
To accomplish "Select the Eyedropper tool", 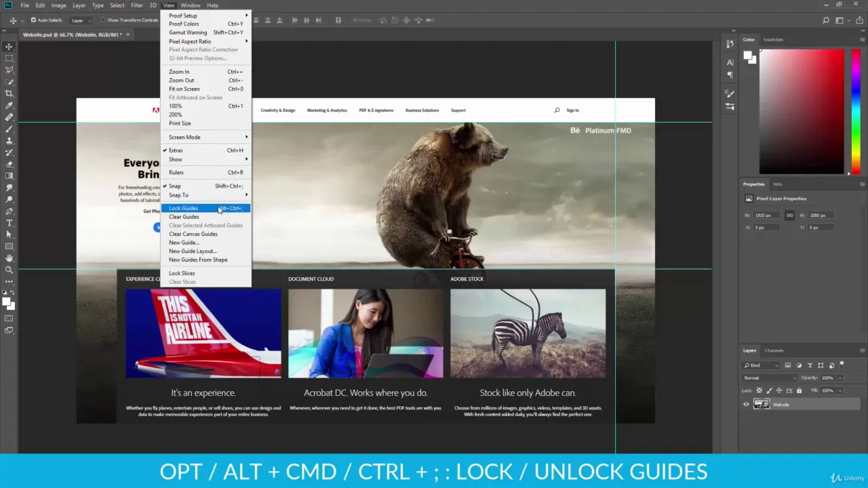I will 9,105.
